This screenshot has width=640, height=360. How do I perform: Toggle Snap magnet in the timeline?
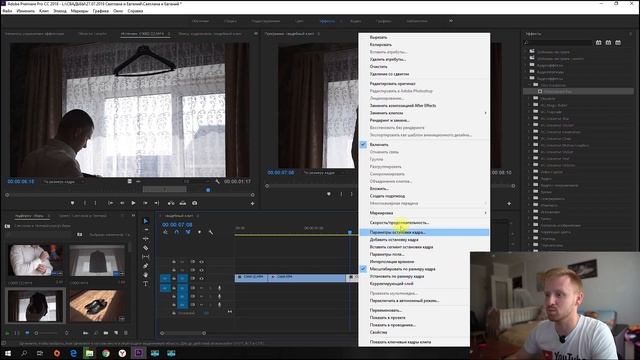coord(176,232)
